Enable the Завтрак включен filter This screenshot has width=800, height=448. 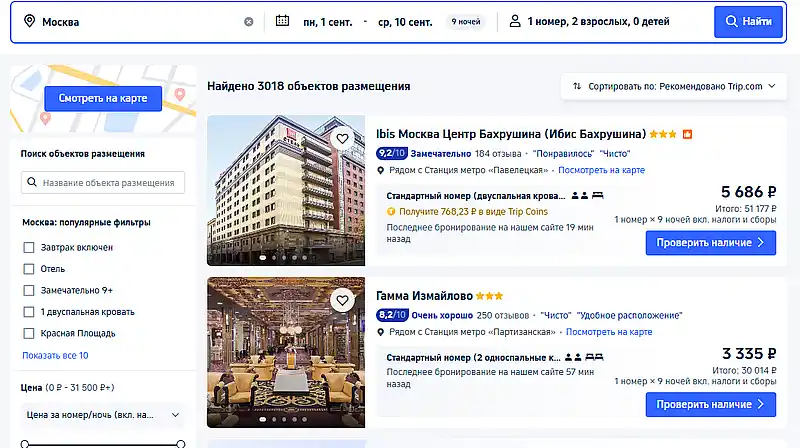[x=29, y=247]
